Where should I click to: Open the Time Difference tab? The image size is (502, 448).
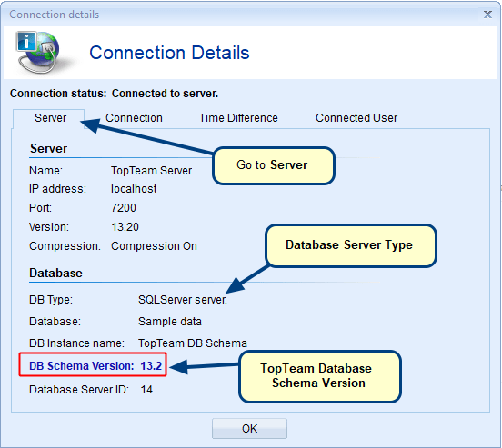[238, 118]
